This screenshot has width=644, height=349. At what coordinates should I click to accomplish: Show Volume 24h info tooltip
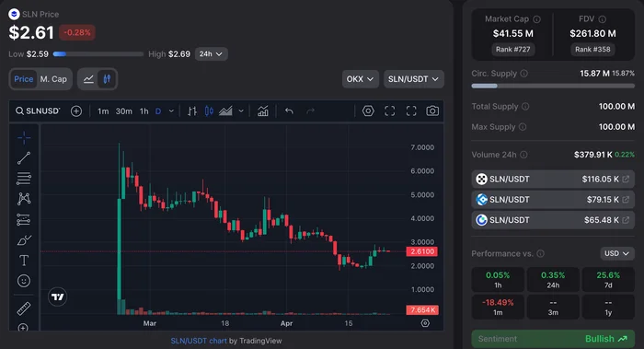(x=523, y=155)
